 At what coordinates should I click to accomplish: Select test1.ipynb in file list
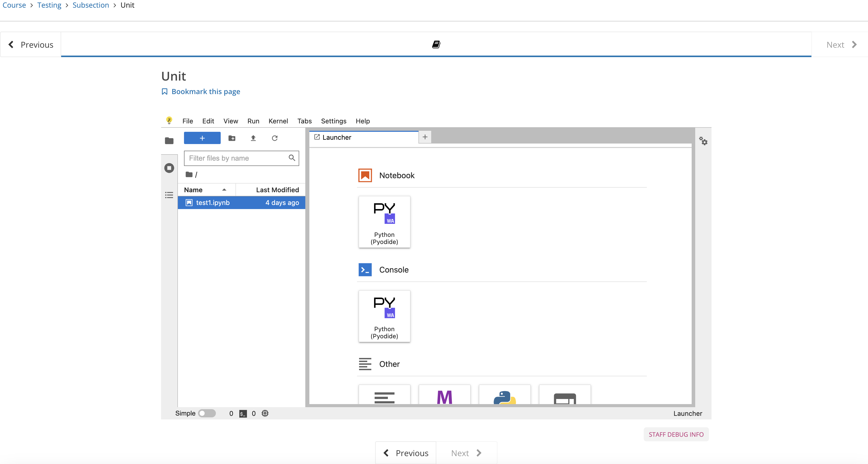coord(213,203)
